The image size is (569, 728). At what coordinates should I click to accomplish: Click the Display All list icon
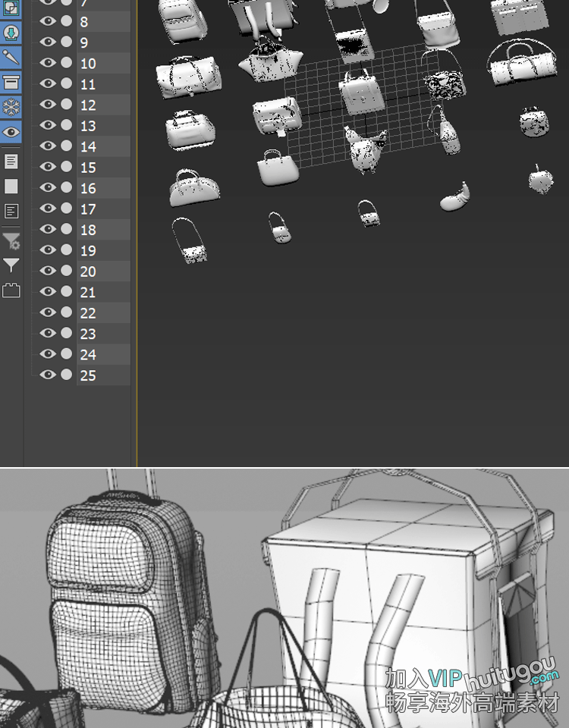11,162
